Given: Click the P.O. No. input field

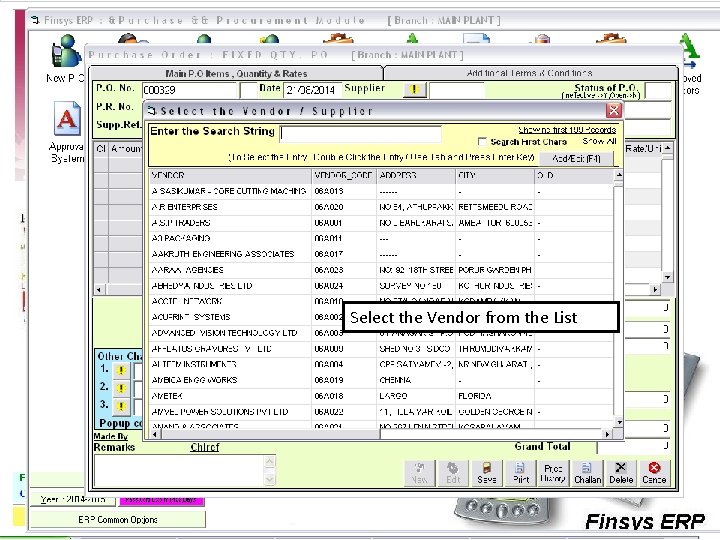Looking at the screenshot, I should (x=189, y=90).
